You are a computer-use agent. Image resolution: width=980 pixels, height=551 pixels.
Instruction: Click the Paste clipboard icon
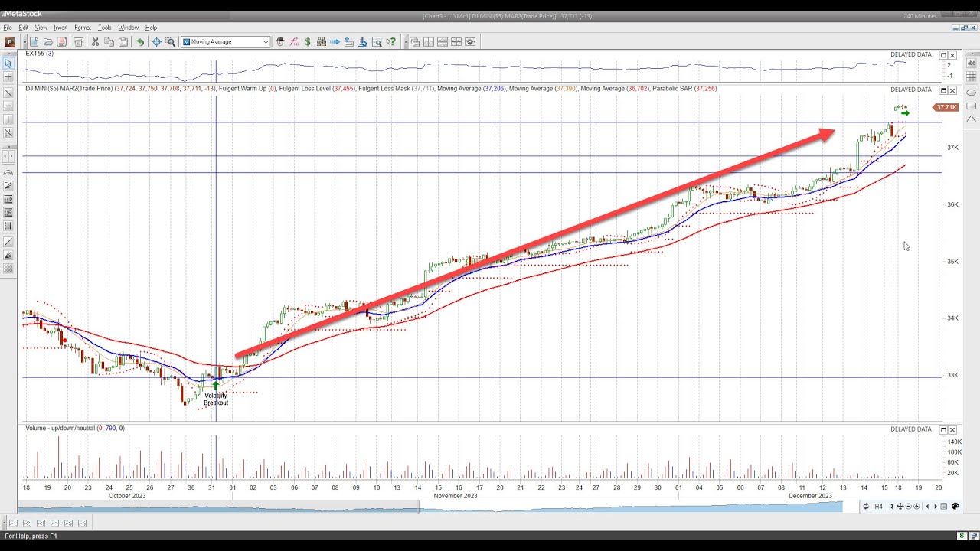pyautogui.click(x=122, y=42)
